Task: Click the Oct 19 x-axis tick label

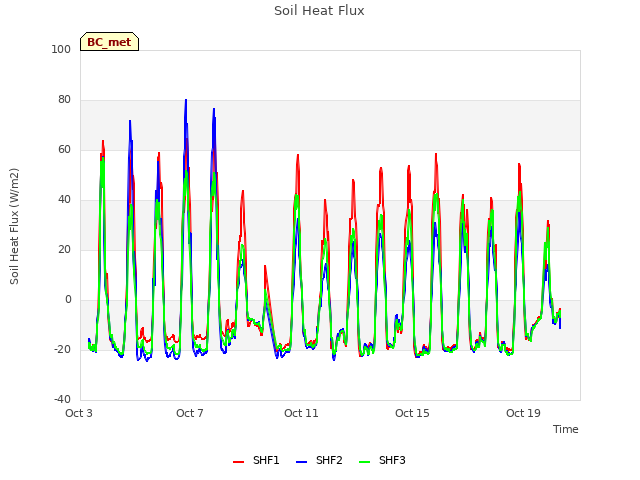Action: (523, 413)
